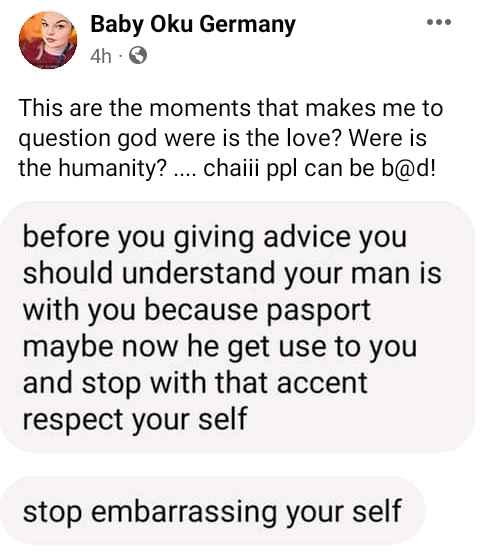This screenshot has width=480, height=554.
Task: Click the word 'embarrassing' in the second bubble
Action: click(184, 512)
